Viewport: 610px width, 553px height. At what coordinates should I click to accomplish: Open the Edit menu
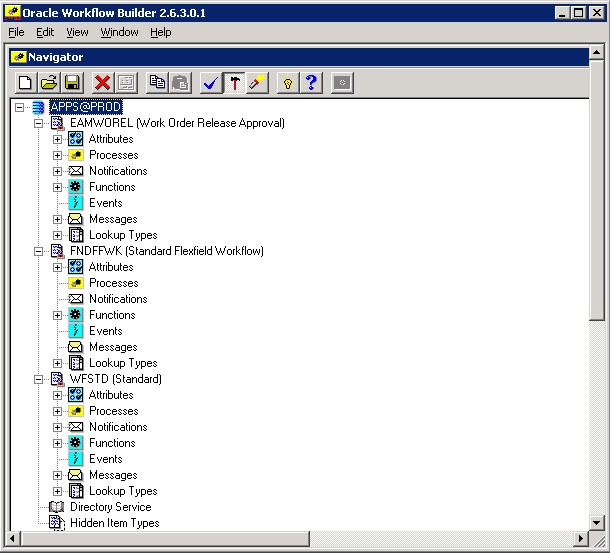pyautogui.click(x=45, y=32)
